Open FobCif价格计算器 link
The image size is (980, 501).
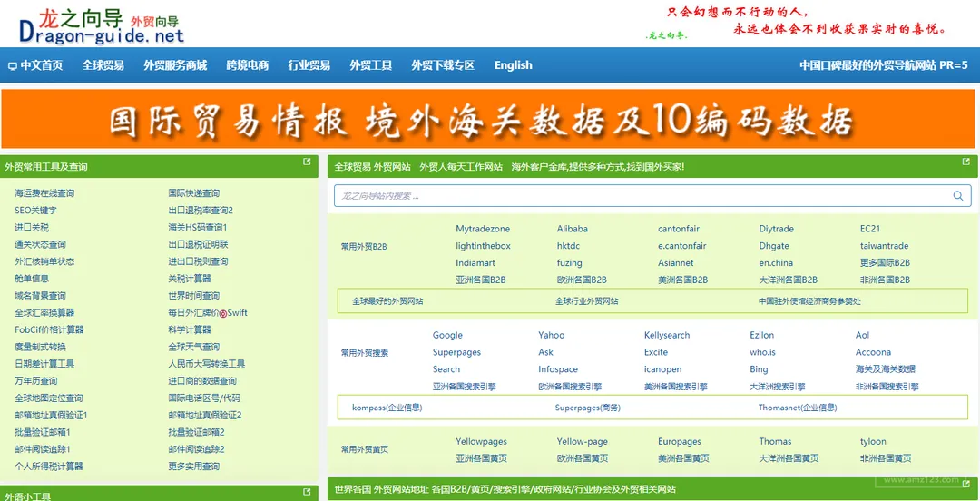[49, 329]
